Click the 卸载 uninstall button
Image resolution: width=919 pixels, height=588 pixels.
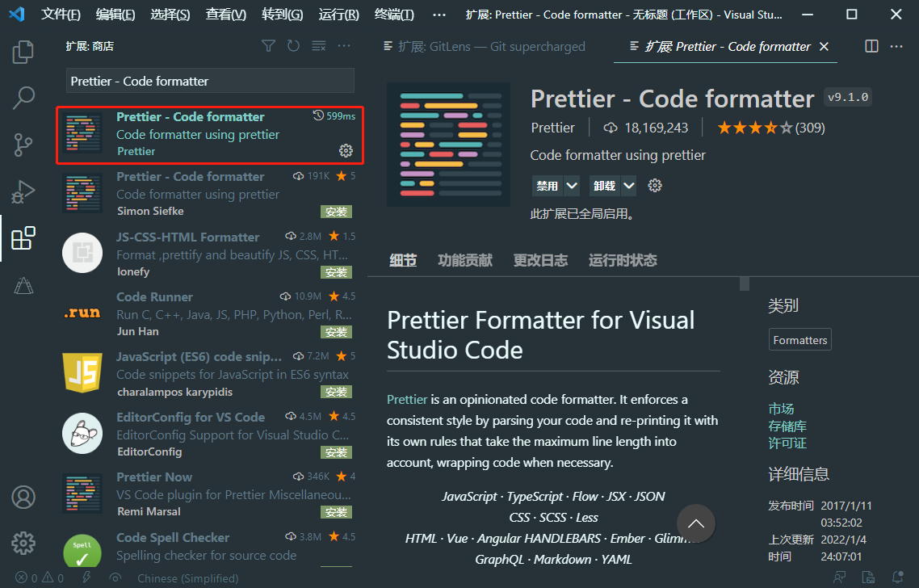coord(604,186)
